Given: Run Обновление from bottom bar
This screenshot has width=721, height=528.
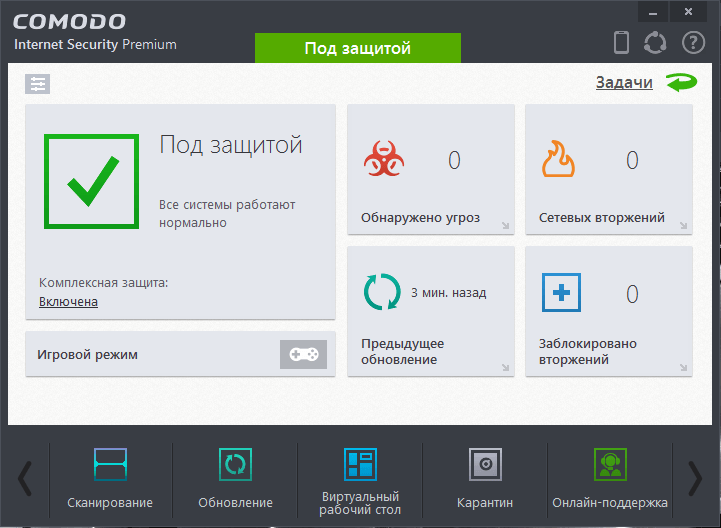Looking at the screenshot, I should pyautogui.click(x=235, y=479).
